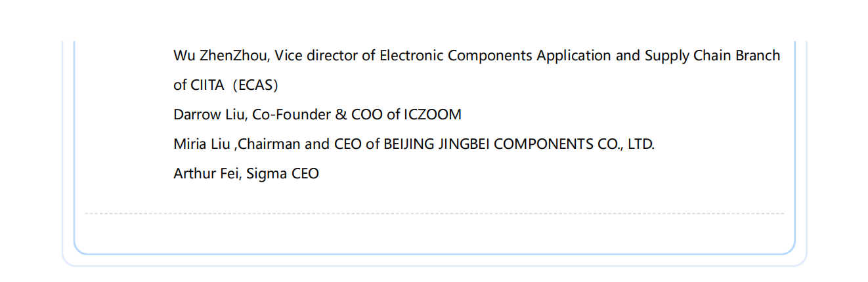This screenshot has width=868, height=282.
Task: Click the Sigma CEO text
Action: tap(282, 174)
